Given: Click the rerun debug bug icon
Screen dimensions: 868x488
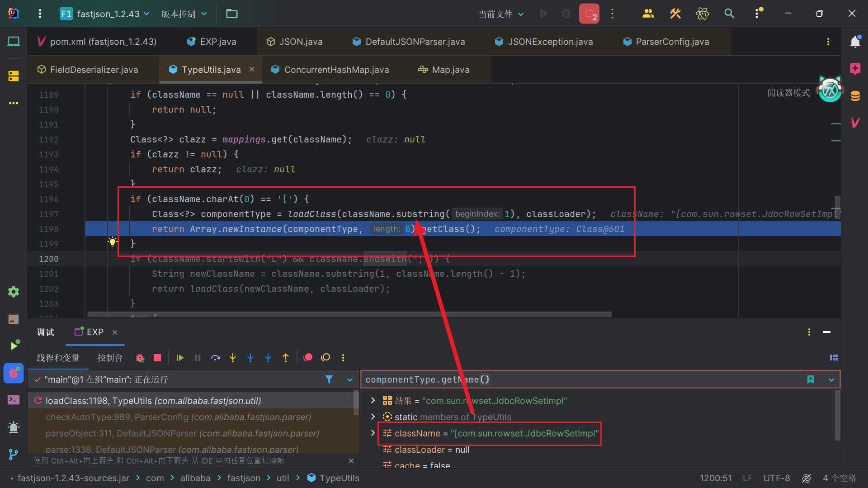Looking at the screenshot, I should click(x=140, y=358).
